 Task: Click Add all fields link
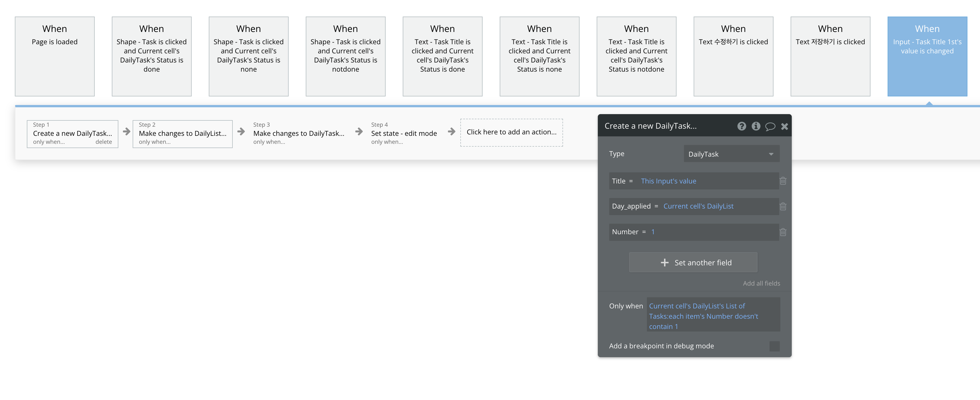[x=761, y=283]
